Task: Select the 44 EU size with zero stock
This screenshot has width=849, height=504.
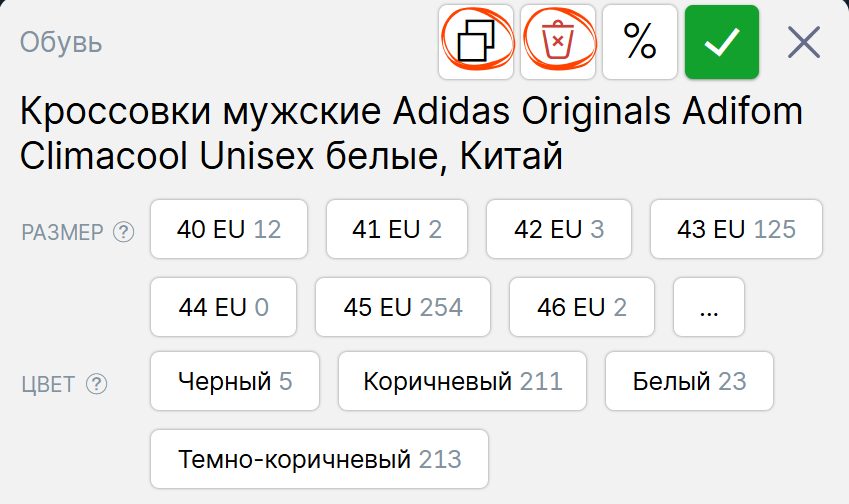Action: pos(224,307)
